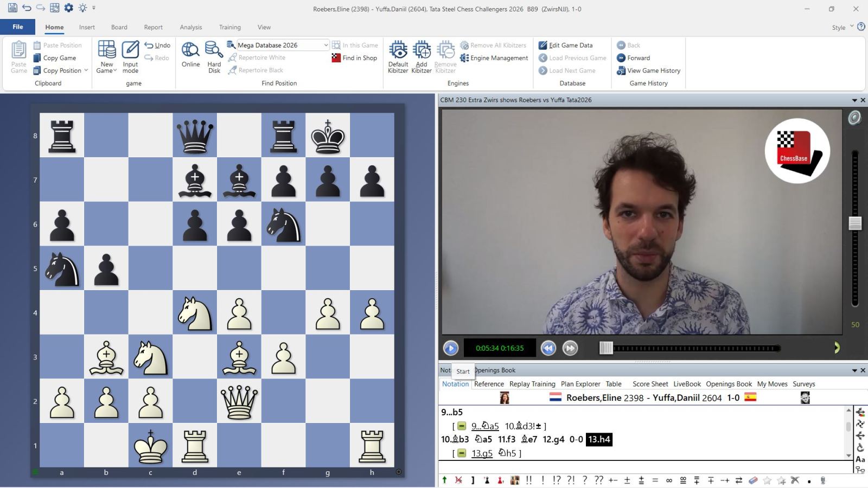This screenshot has height=488, width=868.
Task: Click the video rewind button
Action: click(x=548, y=348)
